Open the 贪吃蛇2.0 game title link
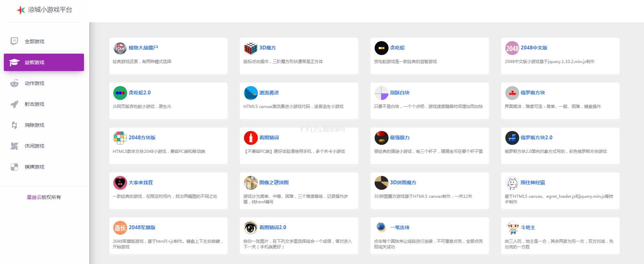Viewport: 644px width, 264px height. (139, 93)
